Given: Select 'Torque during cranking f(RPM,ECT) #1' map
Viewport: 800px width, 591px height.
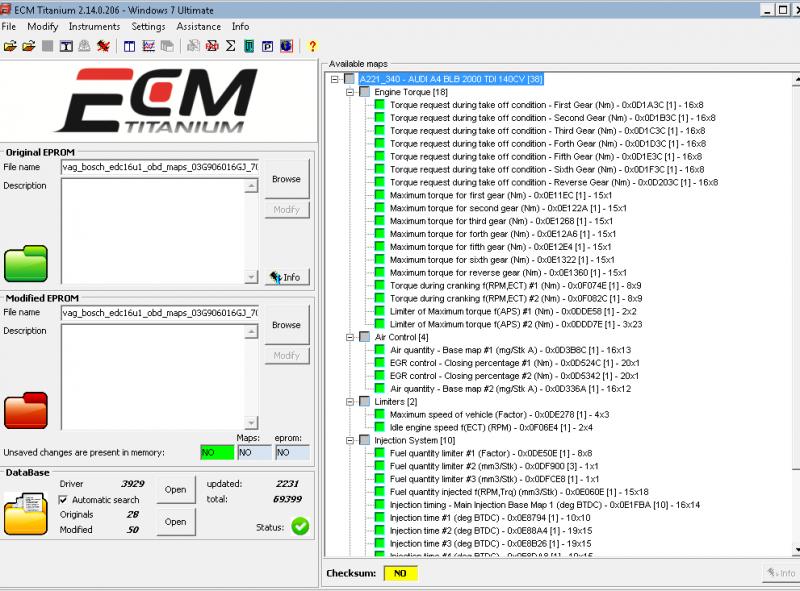Looking at the screenshot, I should pyautogui.click(x=516, y=285).
